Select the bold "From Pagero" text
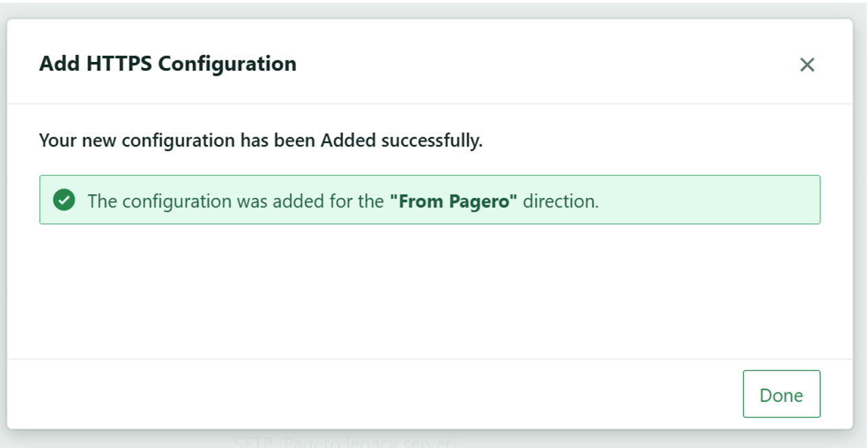Image resolution: width=868 pixels, height=448 pixels. 453,201
